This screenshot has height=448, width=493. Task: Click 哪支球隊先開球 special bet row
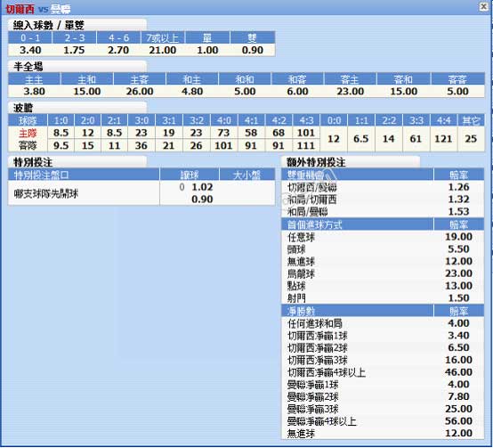141,193
